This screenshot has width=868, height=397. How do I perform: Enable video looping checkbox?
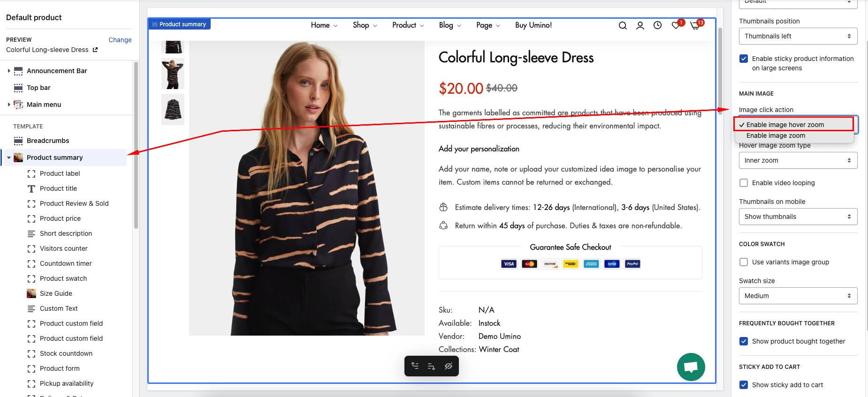744,183
